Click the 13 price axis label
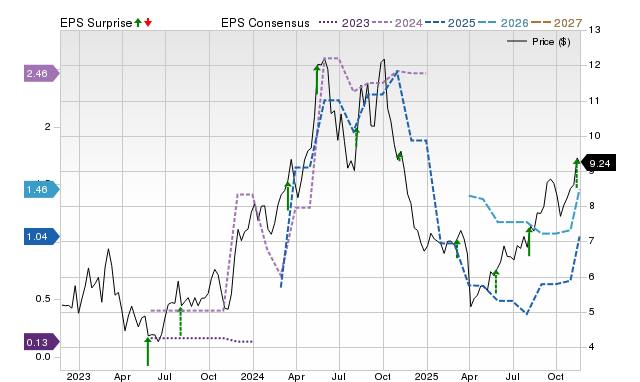 pyautogui.click(x=595, y=30)
